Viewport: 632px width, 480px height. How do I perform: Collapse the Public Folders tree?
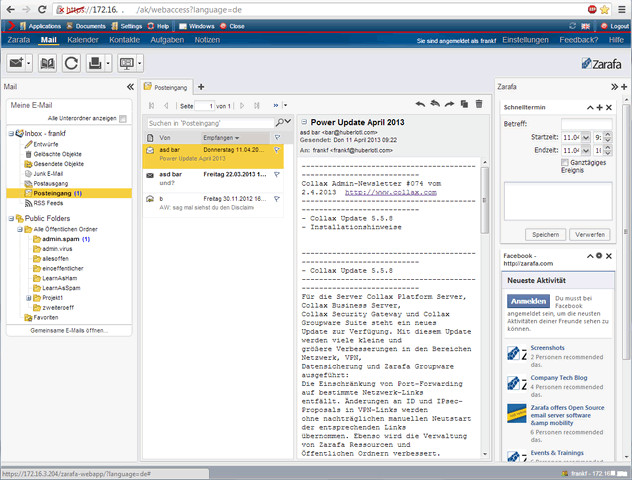pos(11,218)
